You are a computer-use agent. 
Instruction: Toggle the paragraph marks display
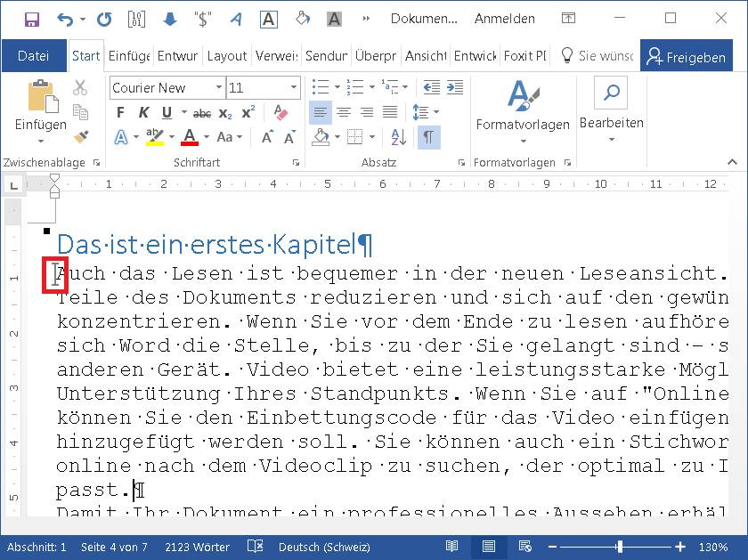(x=428, y=137)
